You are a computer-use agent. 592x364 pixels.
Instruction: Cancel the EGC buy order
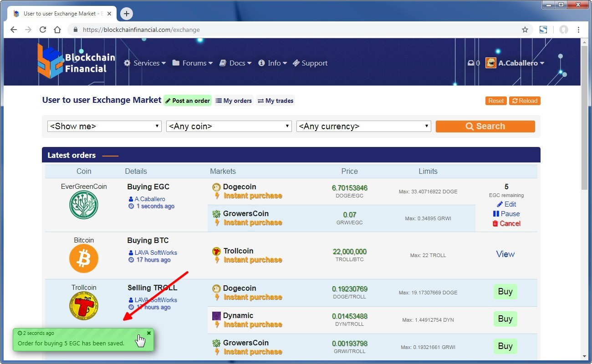click(x=506, y=223)
